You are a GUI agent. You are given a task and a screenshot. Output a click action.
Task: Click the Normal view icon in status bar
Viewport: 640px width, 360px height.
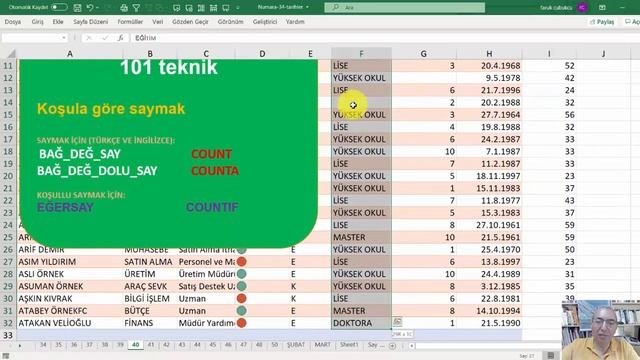click(551, 356)
